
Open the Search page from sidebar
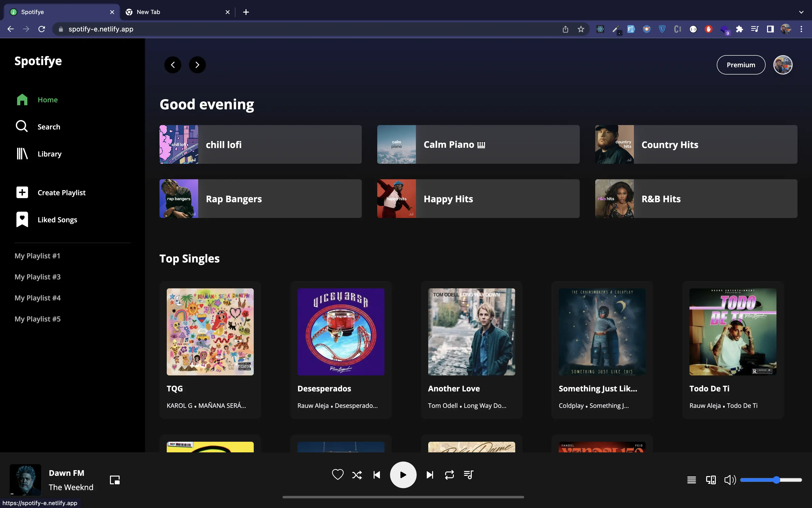38,127
